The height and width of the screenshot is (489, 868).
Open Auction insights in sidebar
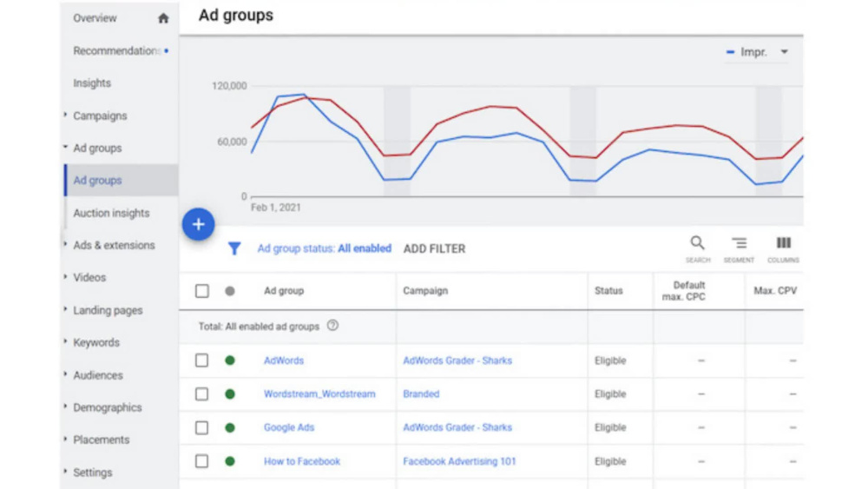(x=111, y=213)
